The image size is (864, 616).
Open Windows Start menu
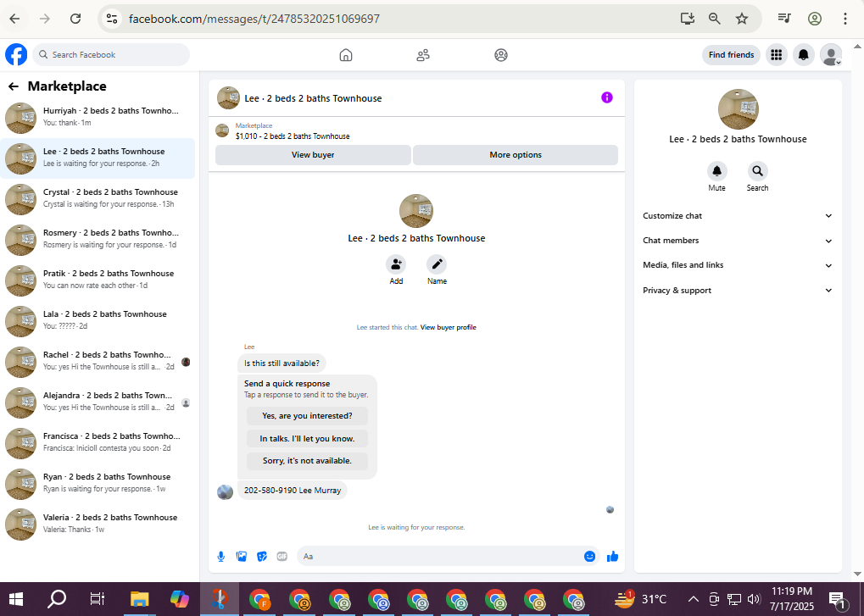(x=16, y=599)
